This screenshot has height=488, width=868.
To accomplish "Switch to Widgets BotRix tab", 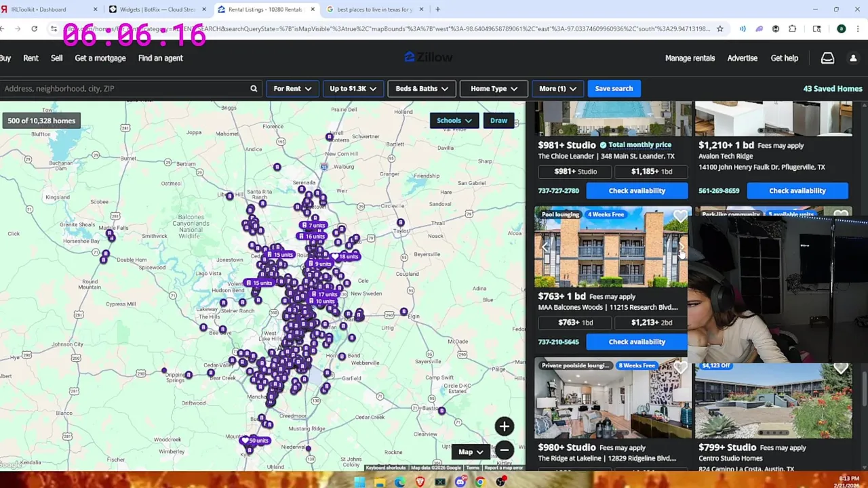I will coord(157,9).
